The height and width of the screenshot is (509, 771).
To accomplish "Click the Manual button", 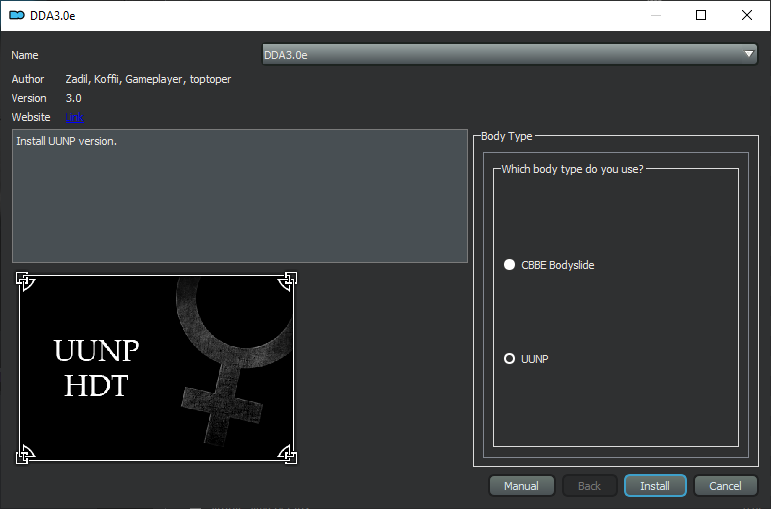I will 521,486.
